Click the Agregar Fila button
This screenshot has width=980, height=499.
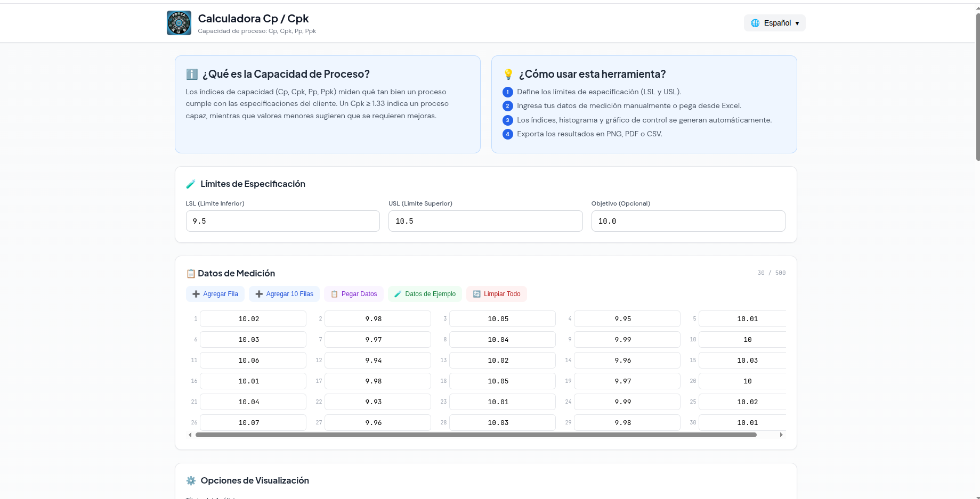tap(215, 294)
